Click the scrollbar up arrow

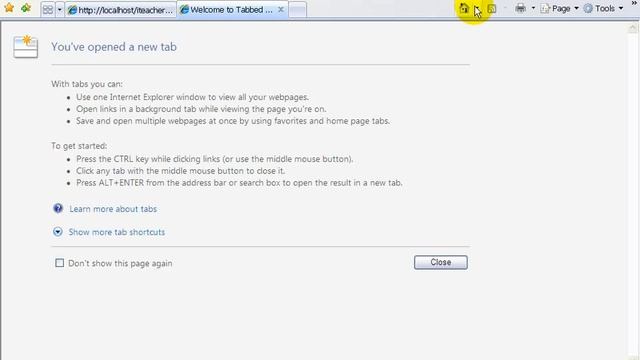pos(633,28)
